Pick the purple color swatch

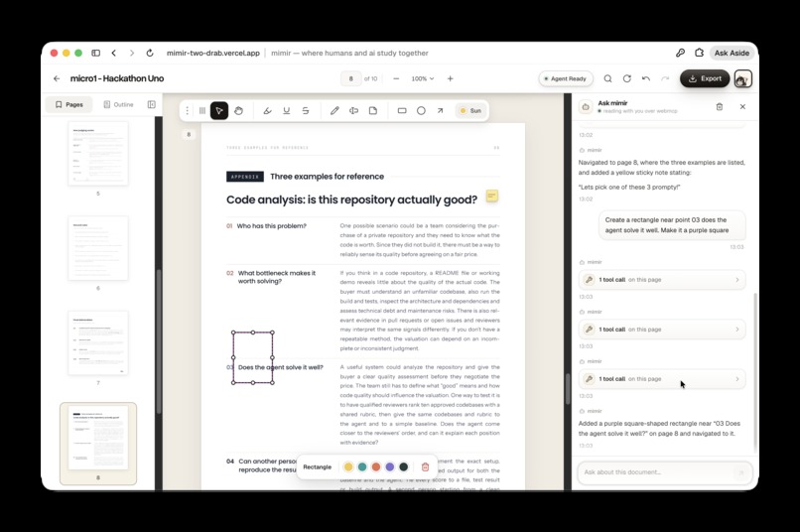pyautogui.click(x=390, y=466)
